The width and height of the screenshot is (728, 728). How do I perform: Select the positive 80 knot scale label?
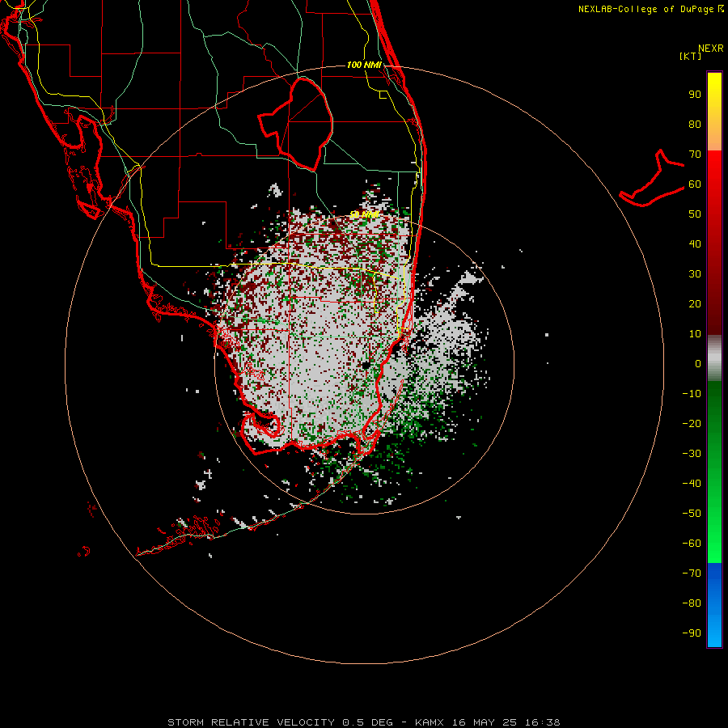pyautogui.click(x=695, y=124)
